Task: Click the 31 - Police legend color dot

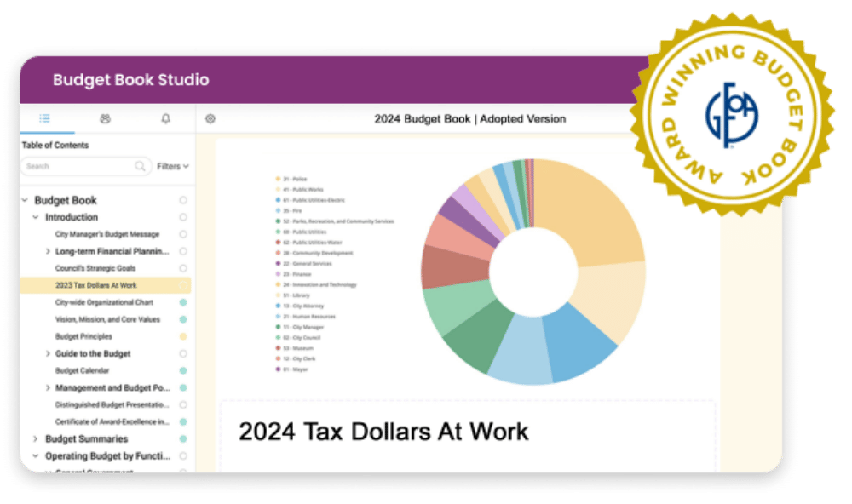Action: click(x=279, y=179)
